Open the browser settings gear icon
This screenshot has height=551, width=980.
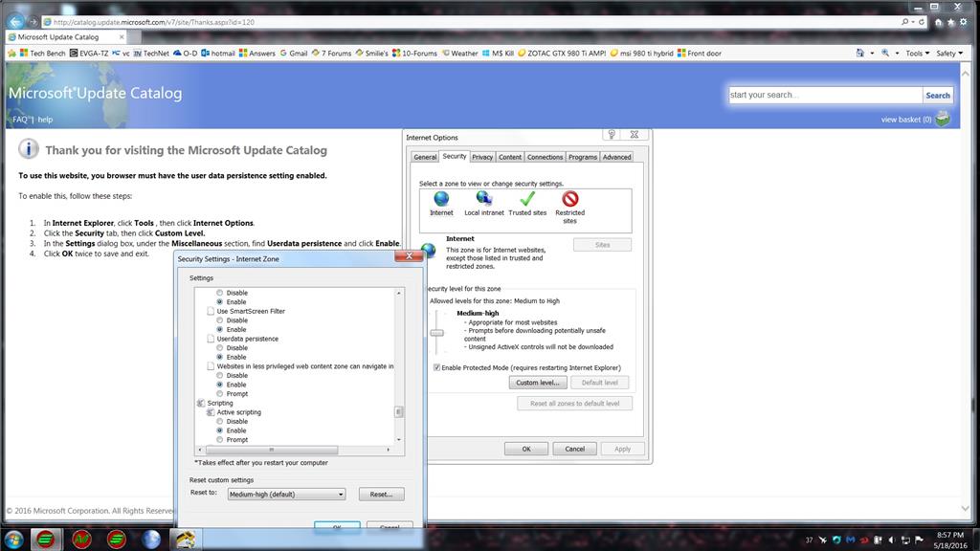point(963,22)
